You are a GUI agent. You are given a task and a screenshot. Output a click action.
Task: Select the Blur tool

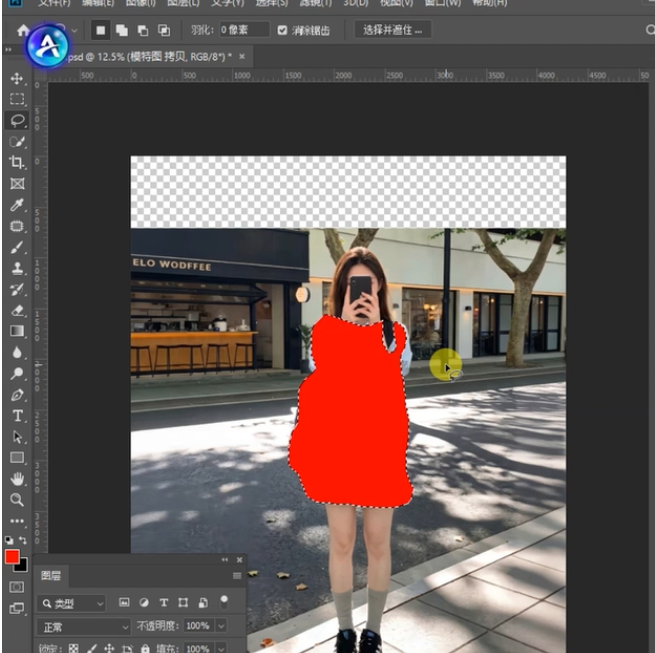(x=17, y=352)
